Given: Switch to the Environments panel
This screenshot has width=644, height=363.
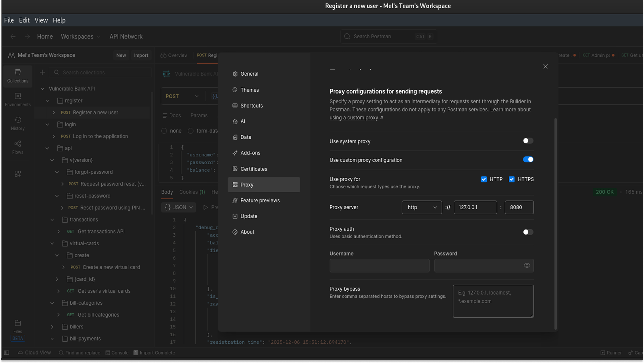Looking at the screenshot, I should point(17,99).
